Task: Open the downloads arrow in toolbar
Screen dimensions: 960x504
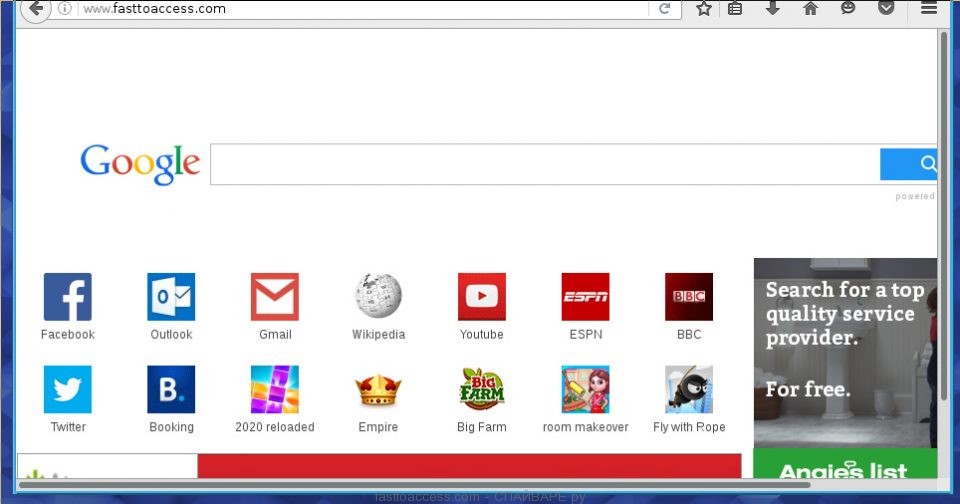Action: coord(772,8)
